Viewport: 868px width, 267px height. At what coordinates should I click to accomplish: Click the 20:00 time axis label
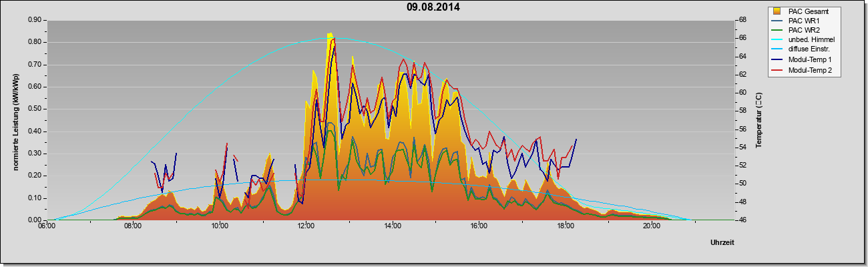coord(652,227)
